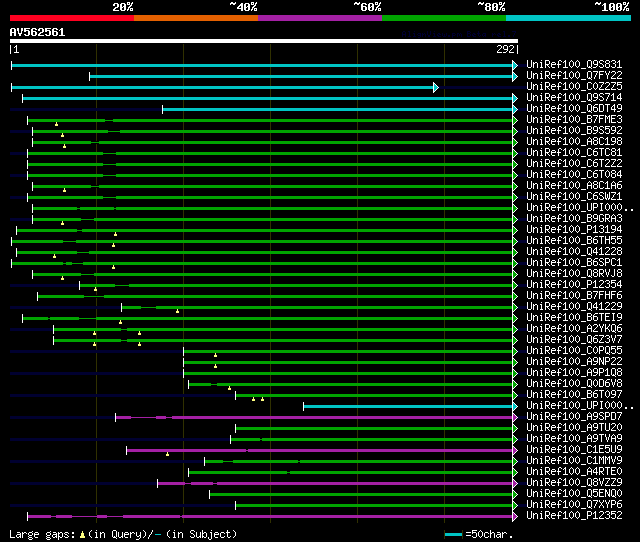Select the UniRef100_Q41228 label
The image size is (640, 542).
574,251
